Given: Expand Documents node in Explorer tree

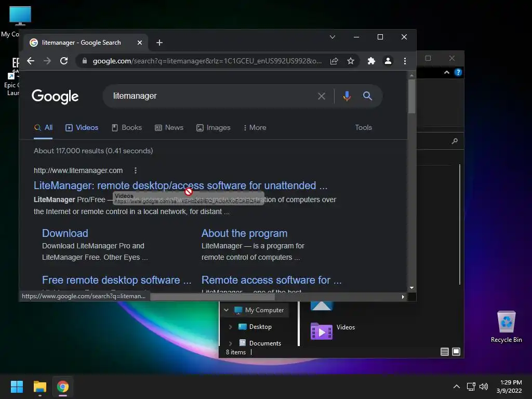Looking at the screenshot, I should coord(230,343).
